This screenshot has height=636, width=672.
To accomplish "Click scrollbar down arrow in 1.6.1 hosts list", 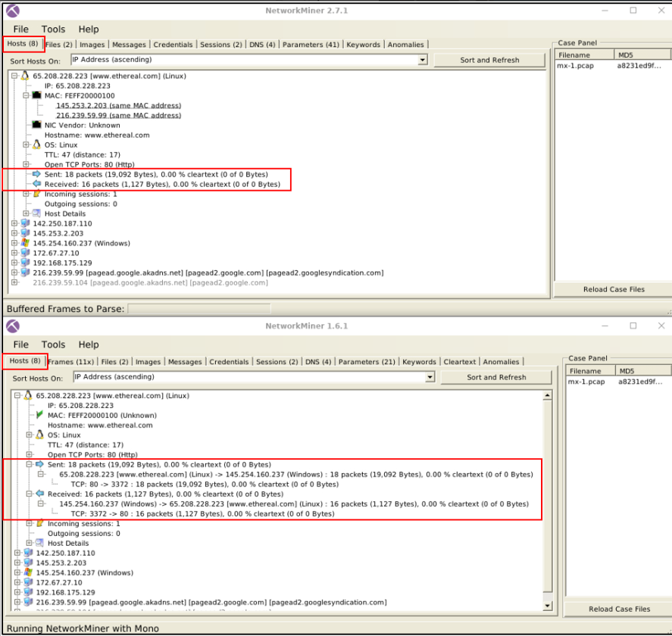I will click(x=547, y=606).
